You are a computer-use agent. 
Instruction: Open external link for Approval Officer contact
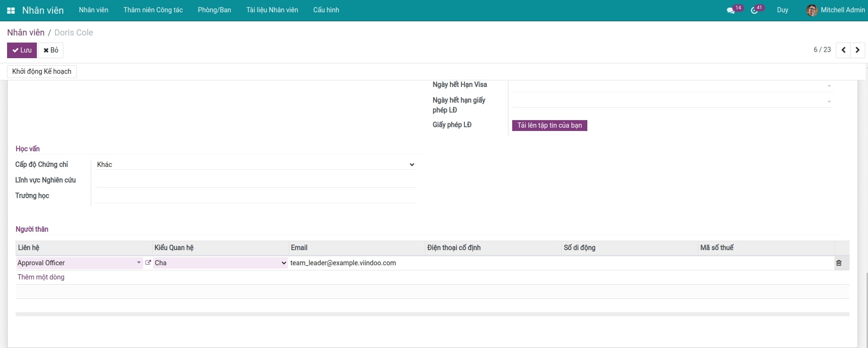[x=148, y=263]
